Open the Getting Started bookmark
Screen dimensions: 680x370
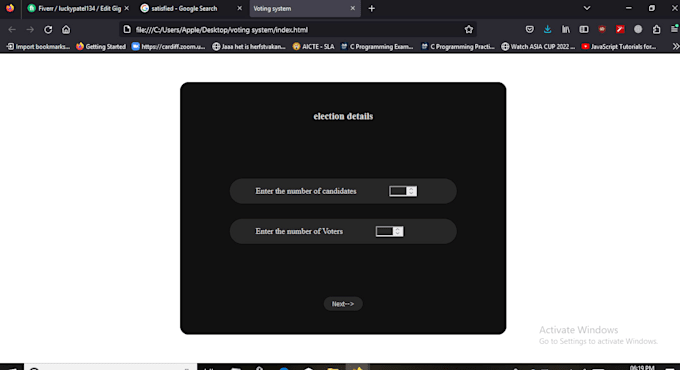click(x=101, y=46)
